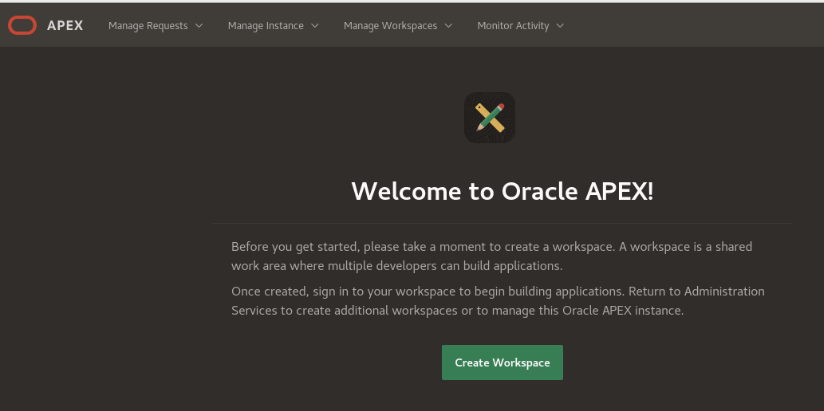Open the Manage Requests menu
Screen dimensions: 824x411
tap(156, 25)
